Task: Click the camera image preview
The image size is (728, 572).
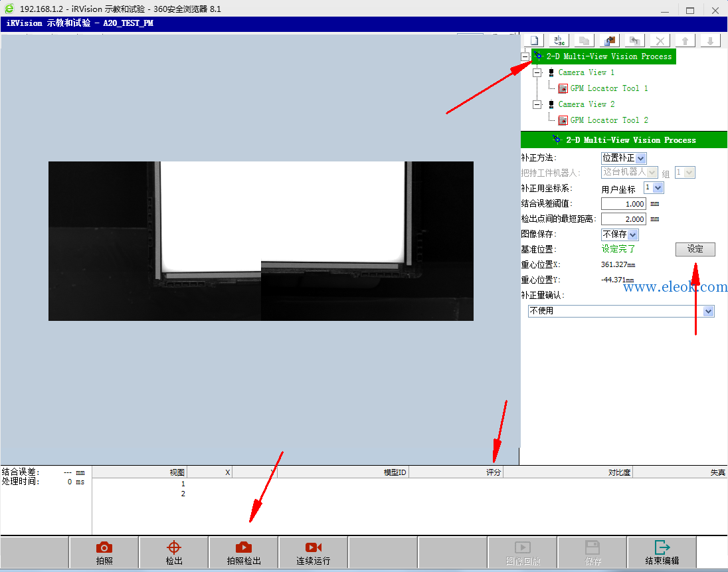Action: click(x=261, y=241)
